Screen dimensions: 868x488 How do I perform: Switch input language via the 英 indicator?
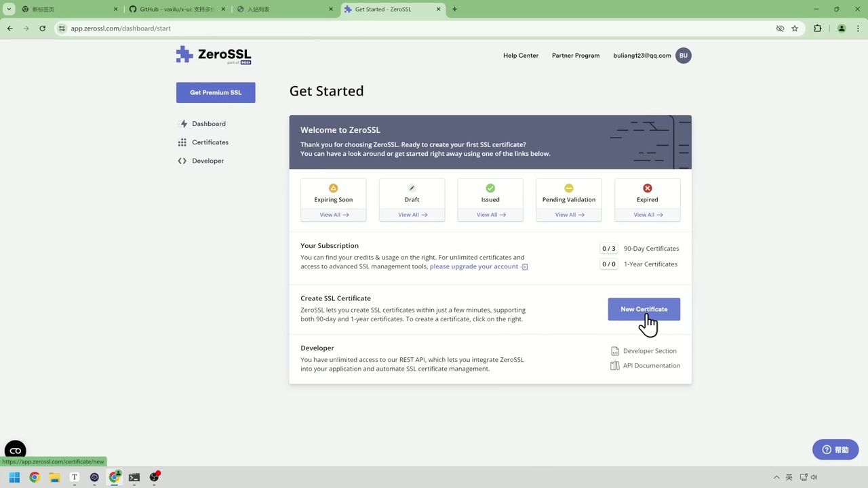pyautogui.click(x=791, y=477)
